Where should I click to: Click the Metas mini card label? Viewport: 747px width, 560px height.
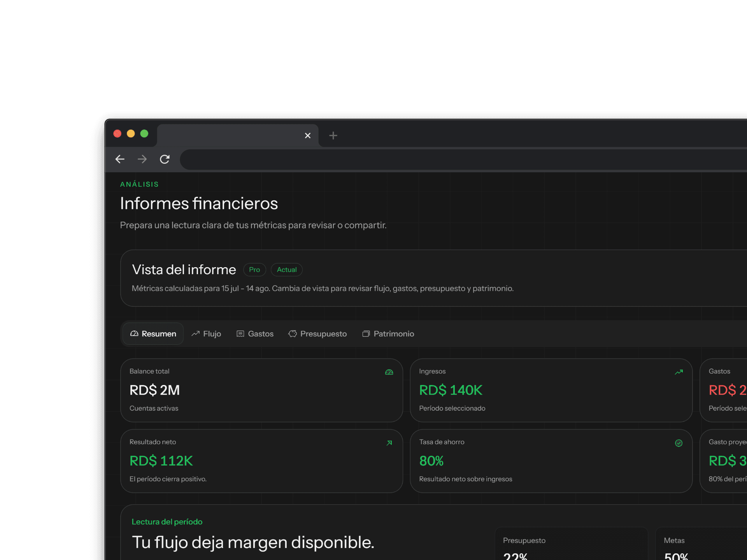pos(674,541)
